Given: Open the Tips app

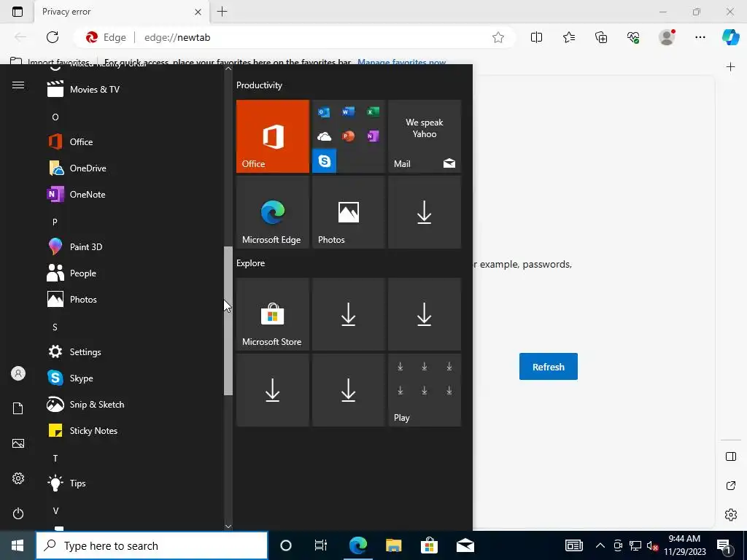Looking at the screenshot, I should coord(128,483).
